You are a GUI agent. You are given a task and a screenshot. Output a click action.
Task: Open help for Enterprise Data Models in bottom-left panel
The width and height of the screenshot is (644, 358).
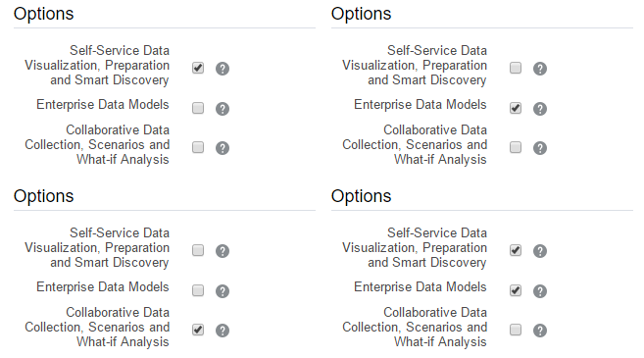tap(223, 291)
